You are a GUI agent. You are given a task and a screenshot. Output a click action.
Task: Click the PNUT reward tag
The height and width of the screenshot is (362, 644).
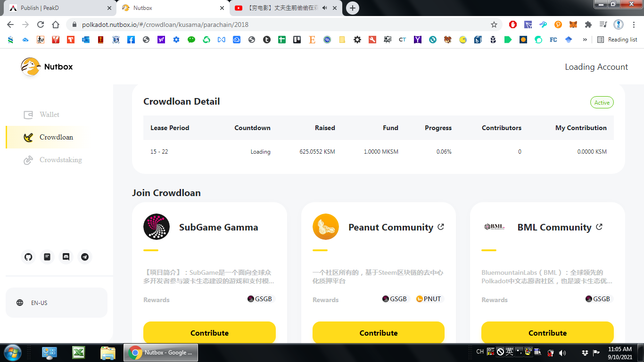pyautogui.click(x=429, y=299)
